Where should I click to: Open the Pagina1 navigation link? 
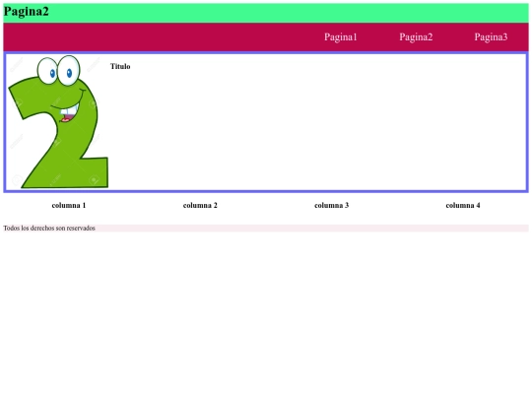click(341, 37)
